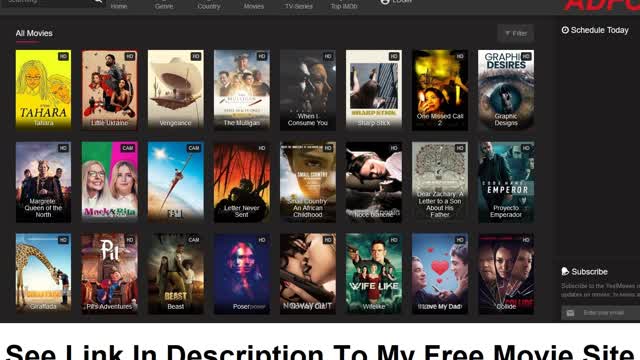Open One Missed Call 2 poster

tap(440, 90)
